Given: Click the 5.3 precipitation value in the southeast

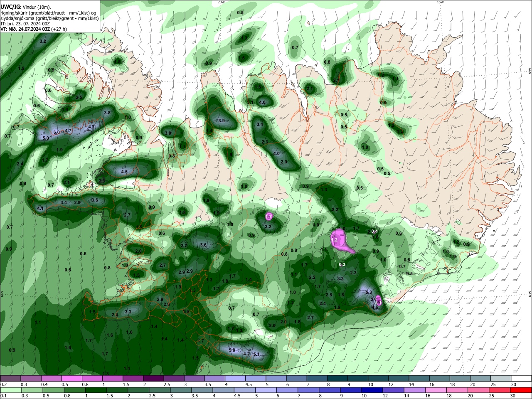Looking at the screenshot, I should pyautogui.click(x=368, y=292).
